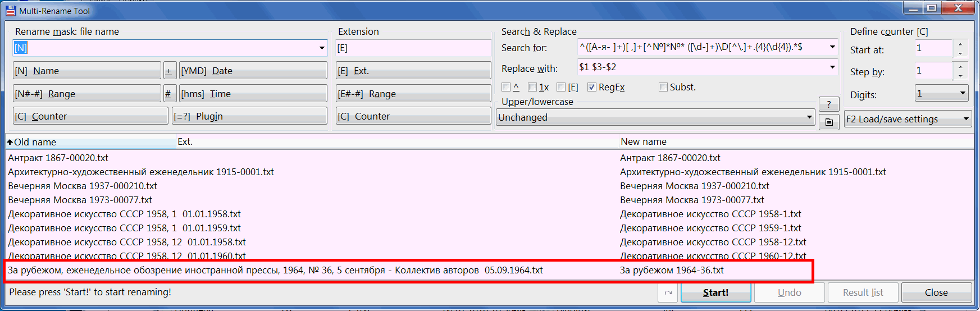Tick the 1x checkbox
This screenshot has height=311, width=980.
pos(532,87)
